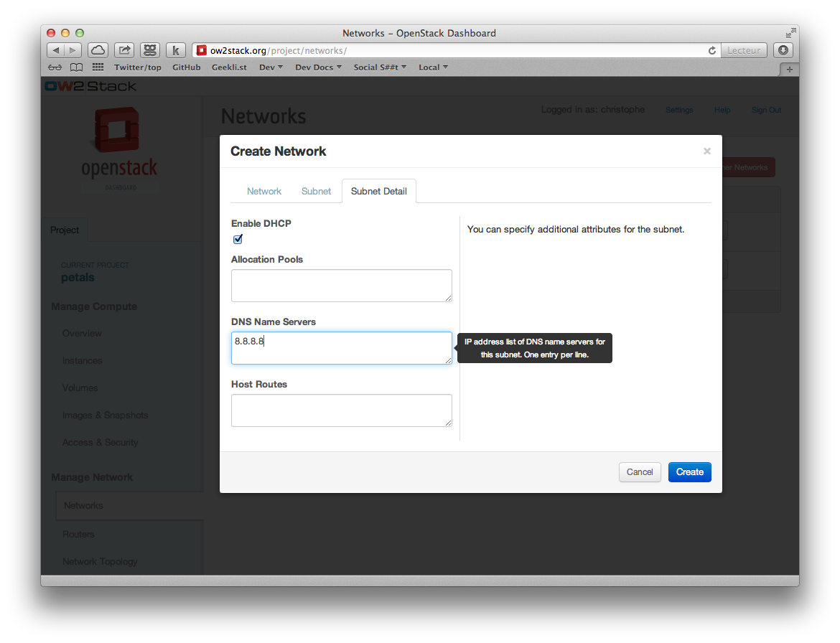Open the Downloads icon in toolbar
This screenshot has width=840, height=643.
pos(783,50)
